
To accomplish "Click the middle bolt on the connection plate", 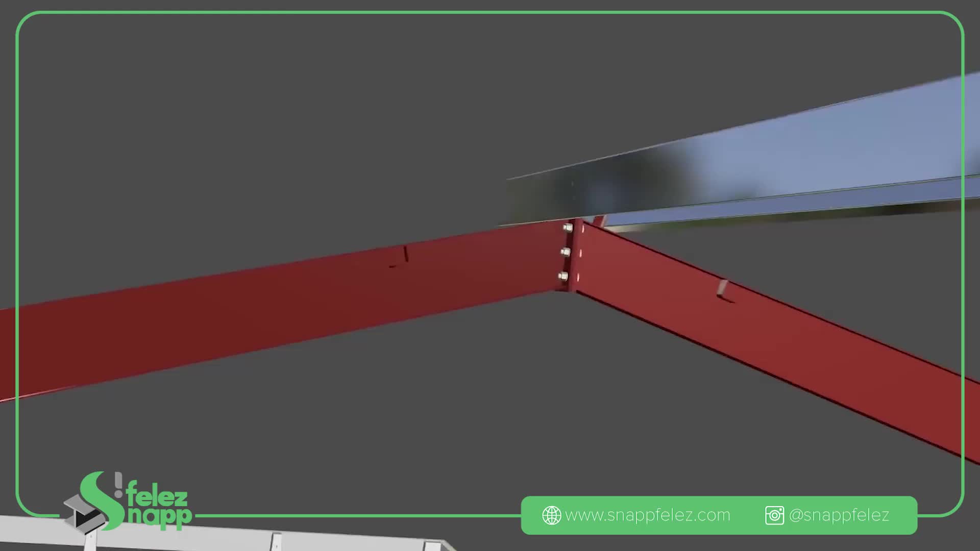I will (x=565, y=252).
